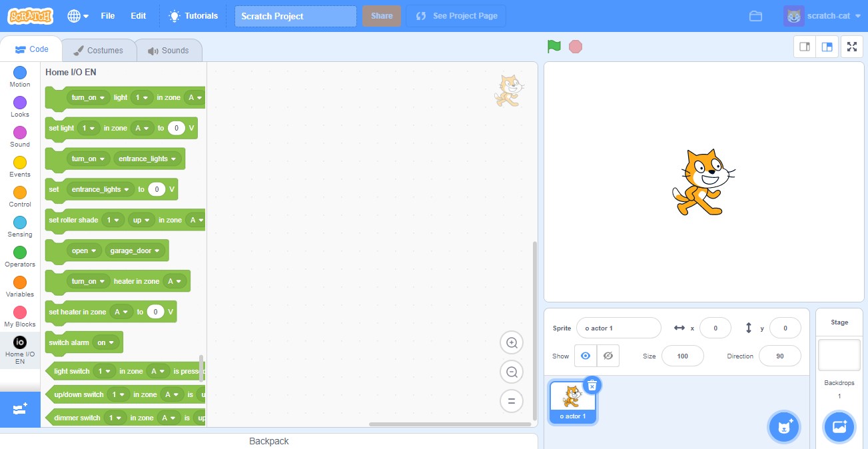Image resolution: width=868 pixels, height=449 pixels.
Task: Zoom in on the code workspace
Action: (x=512, y=343)
